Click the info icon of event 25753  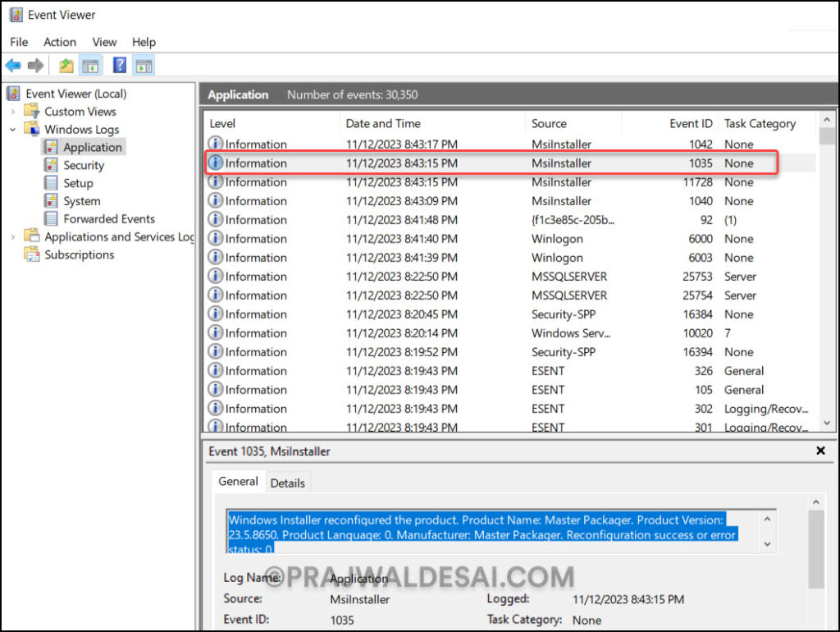click(216, 276)
